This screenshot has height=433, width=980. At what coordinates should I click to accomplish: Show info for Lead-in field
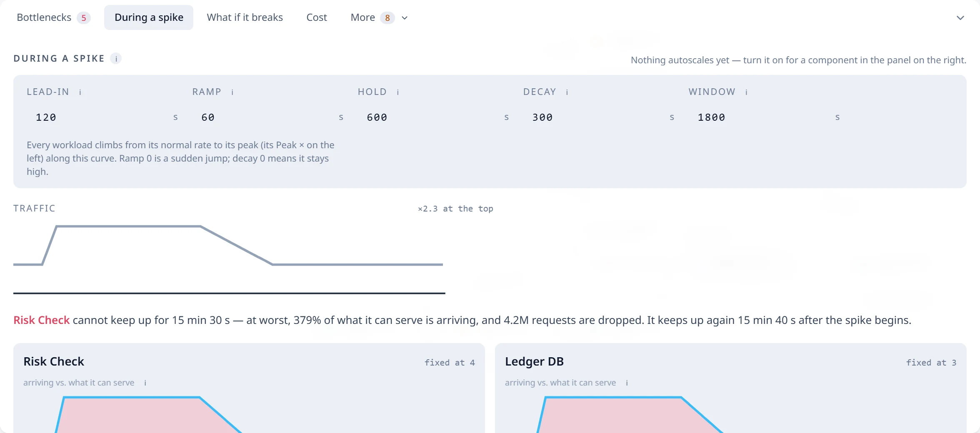click(80, 92)
